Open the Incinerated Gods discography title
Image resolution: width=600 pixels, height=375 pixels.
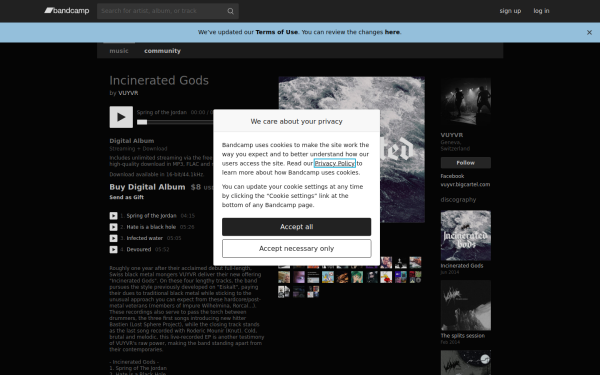[462, 266]
